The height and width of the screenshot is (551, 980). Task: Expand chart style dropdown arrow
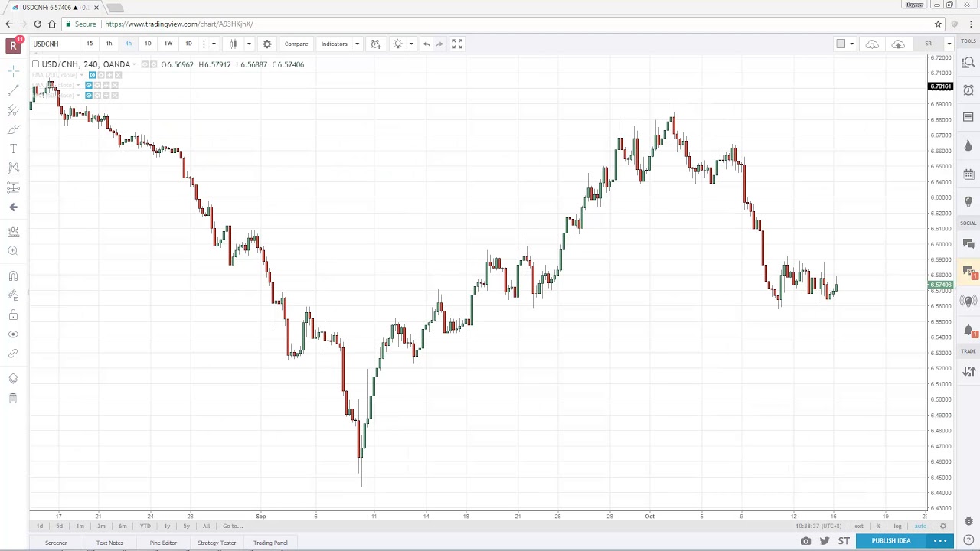pyautogui.click(x=249, y=44)
